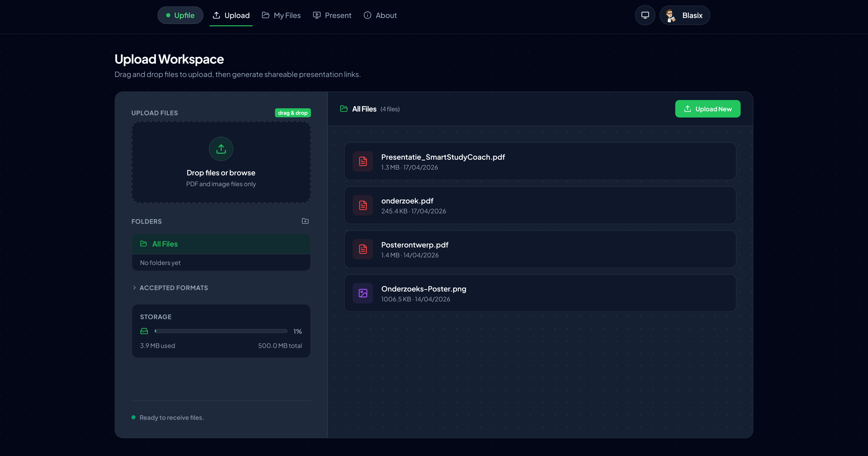Click the Accepted Formats label

[174, 288]
